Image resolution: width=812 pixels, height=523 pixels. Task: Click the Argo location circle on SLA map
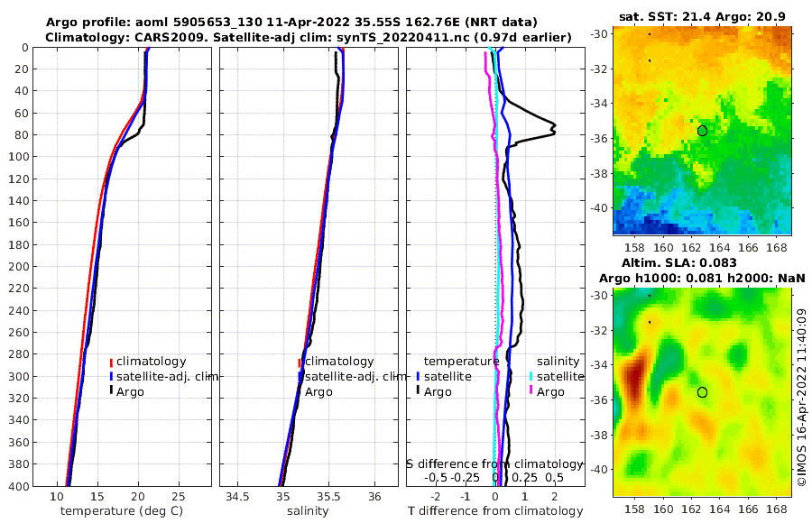[702, 392]
